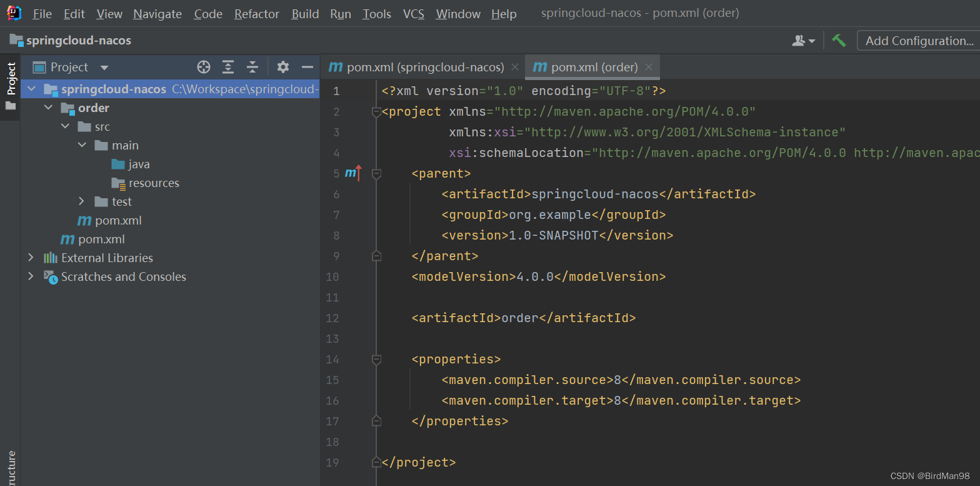This screenshot has height=486, width=980.
Task: Click line number 10 in the gutter
Action: point(332,276)
